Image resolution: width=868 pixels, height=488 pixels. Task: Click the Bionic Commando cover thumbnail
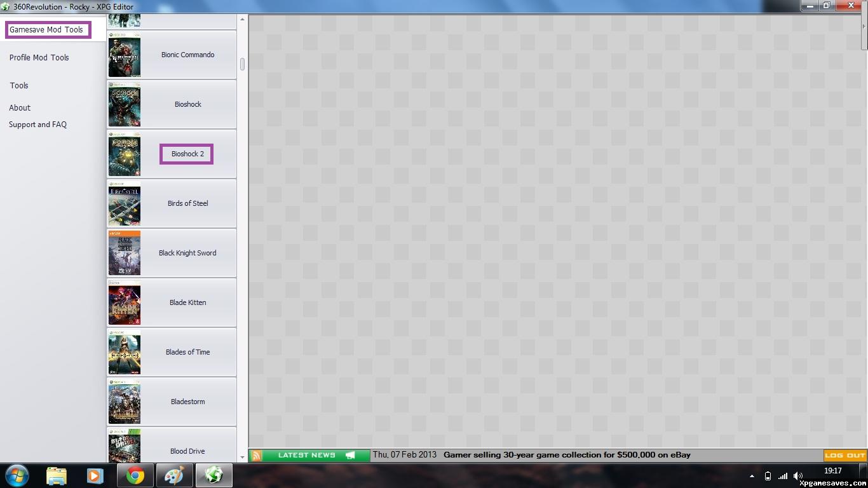(x=125, y=55)
